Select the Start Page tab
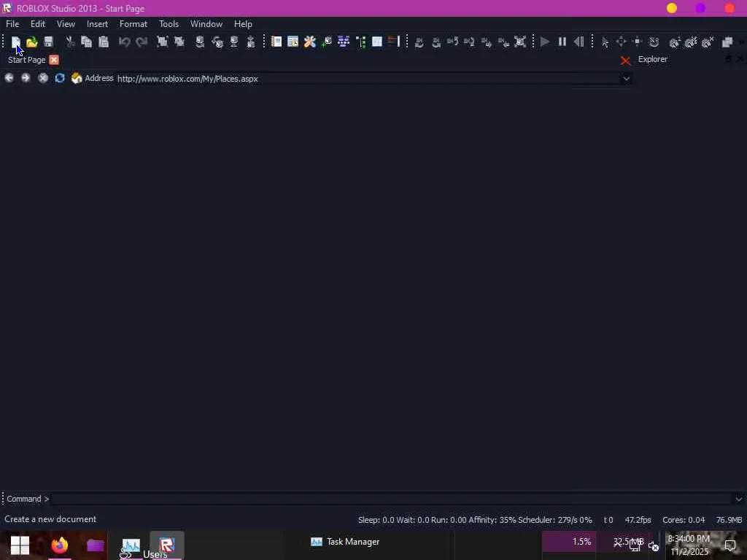 27,60
